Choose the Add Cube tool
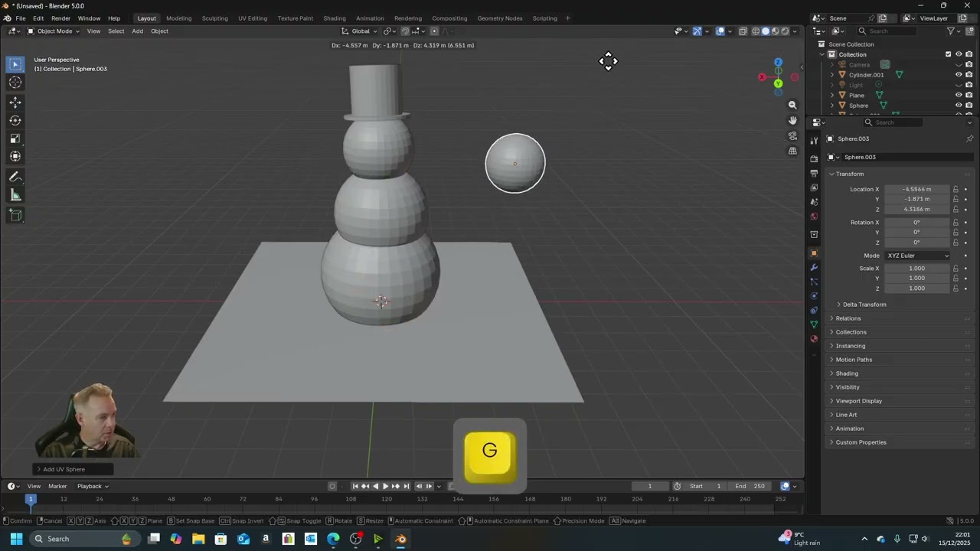The width and height of the screenshot is (980, 551). click(x=15, y=216)
